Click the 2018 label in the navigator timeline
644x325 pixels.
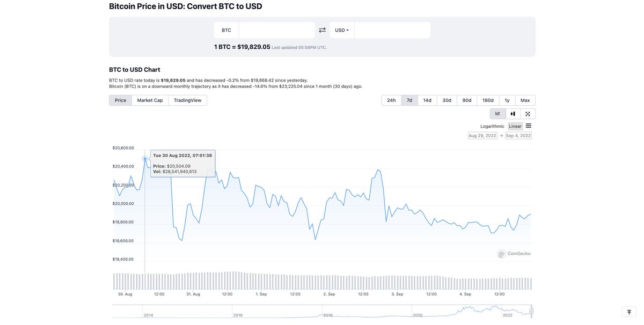(x=328, y=315)
